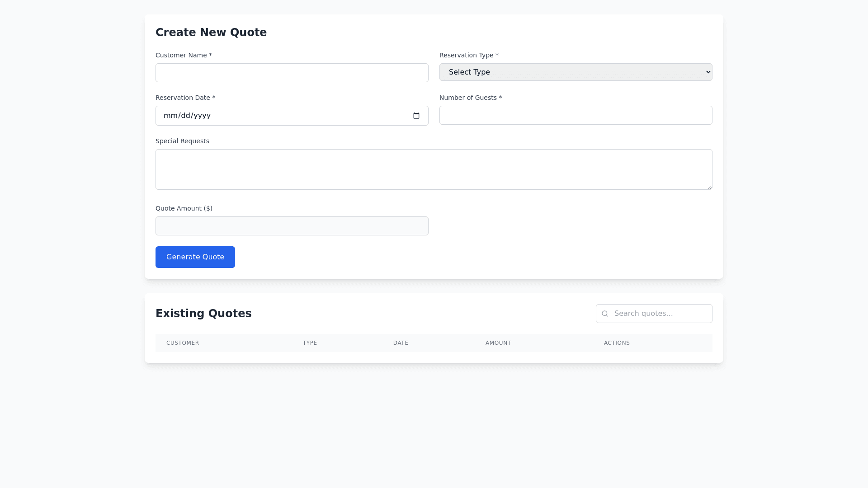868x488 pixels.
Task: Focus the Customer Name field
Action: coord(292,73)
